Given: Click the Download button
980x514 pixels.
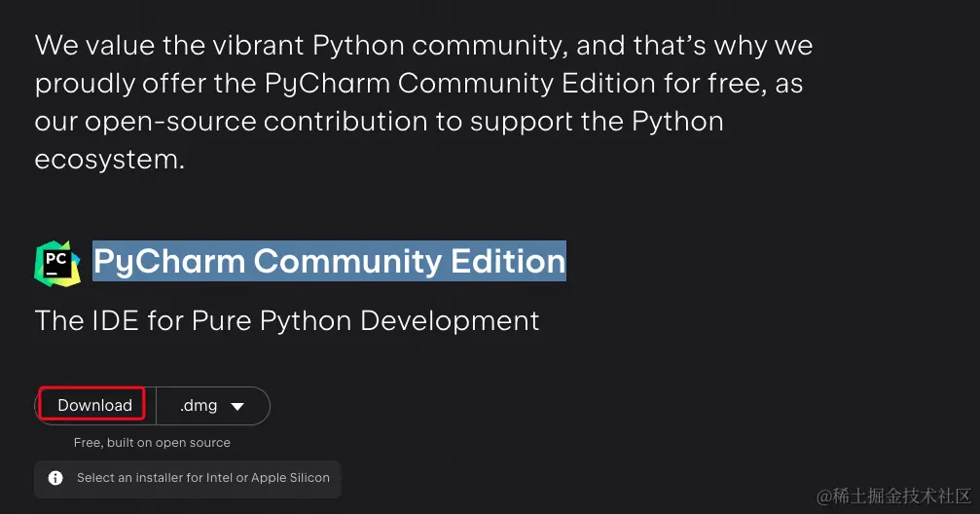Looking at the screenshot, I should (x=94, y=405).
